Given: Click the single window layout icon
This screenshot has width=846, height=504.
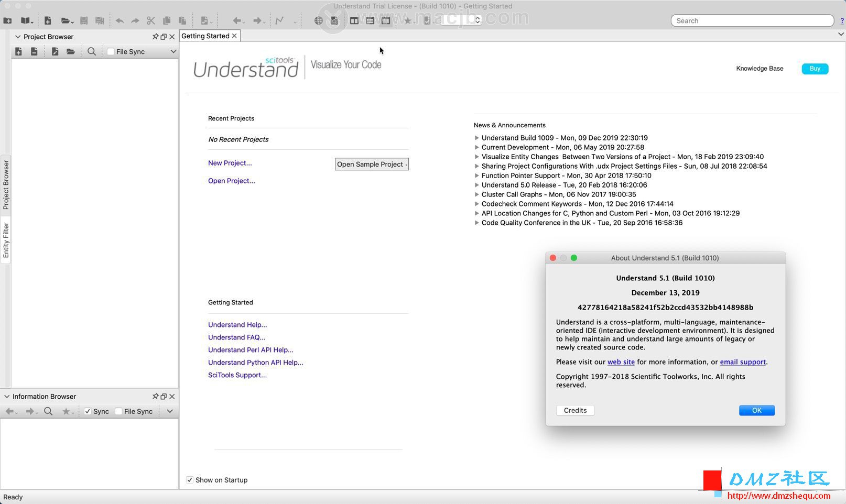Looking at the screenshot, I should point(386,21).
